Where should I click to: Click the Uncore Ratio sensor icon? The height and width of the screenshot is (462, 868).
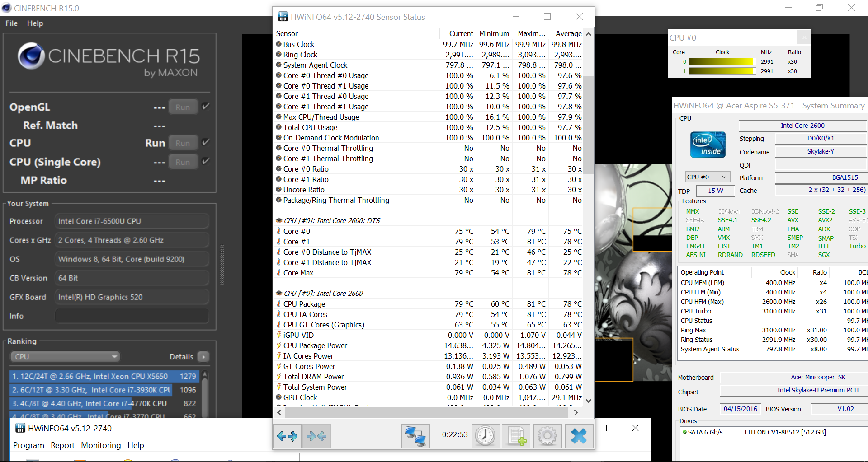[279, 189]
